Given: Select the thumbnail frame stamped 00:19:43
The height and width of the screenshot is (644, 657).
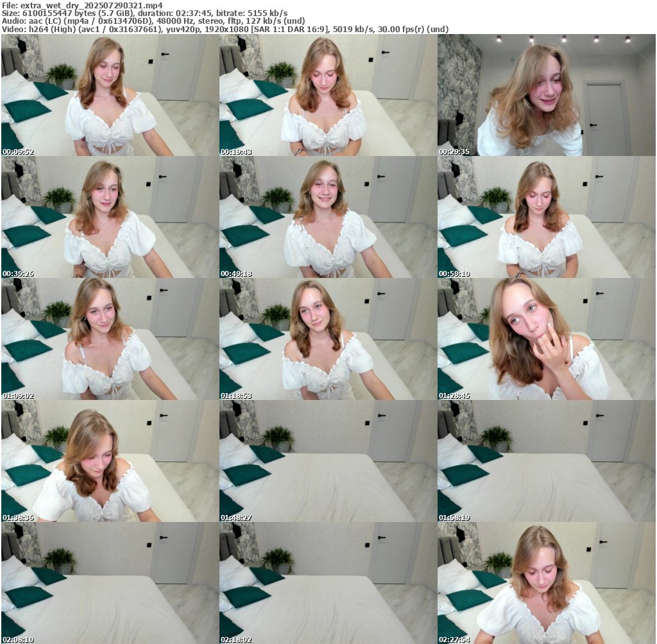Looking at the screenshot, I should click(x=328, y=95).
